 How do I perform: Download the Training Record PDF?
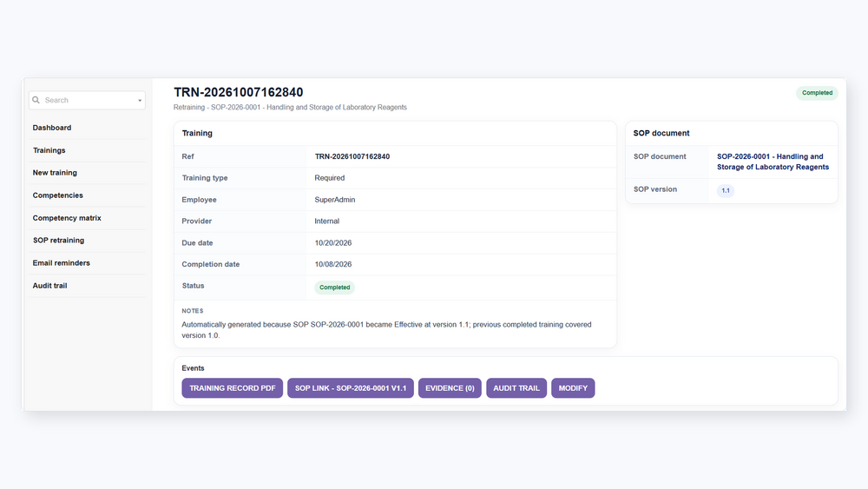232,388
